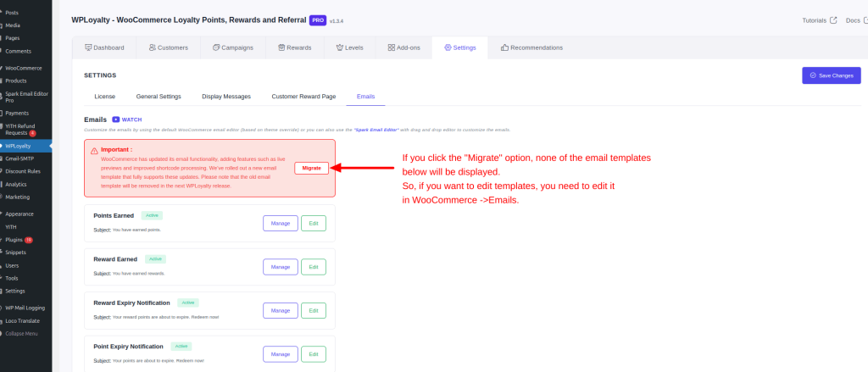
Task: Switch to the Campaigns tab
Action: [233, 47]
